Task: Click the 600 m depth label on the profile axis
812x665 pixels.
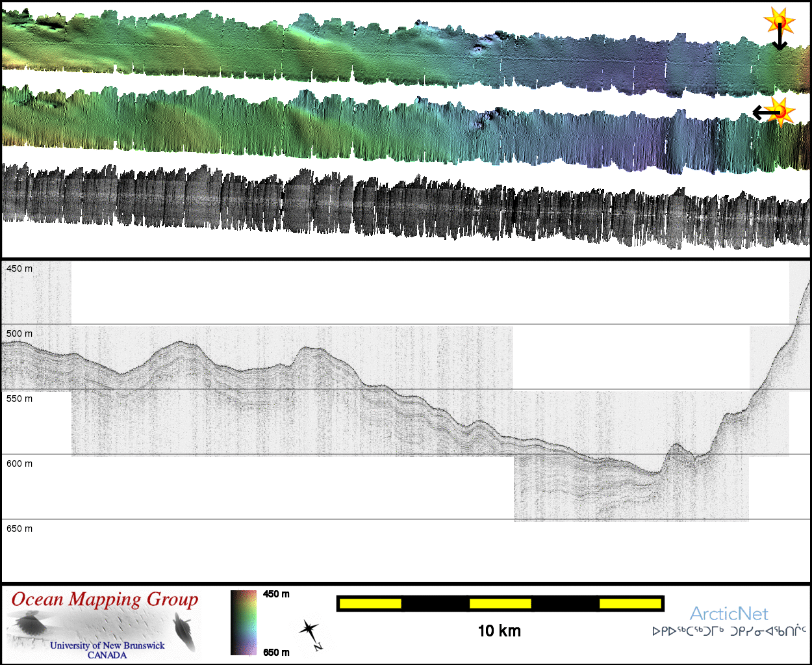Action: point(19,463)
